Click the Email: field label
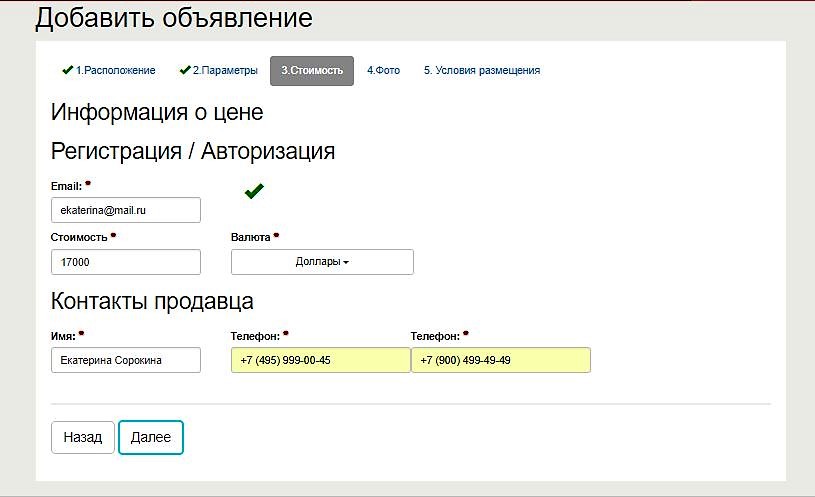This screenshot has width=815, height=497. click(x=67, y=186)
